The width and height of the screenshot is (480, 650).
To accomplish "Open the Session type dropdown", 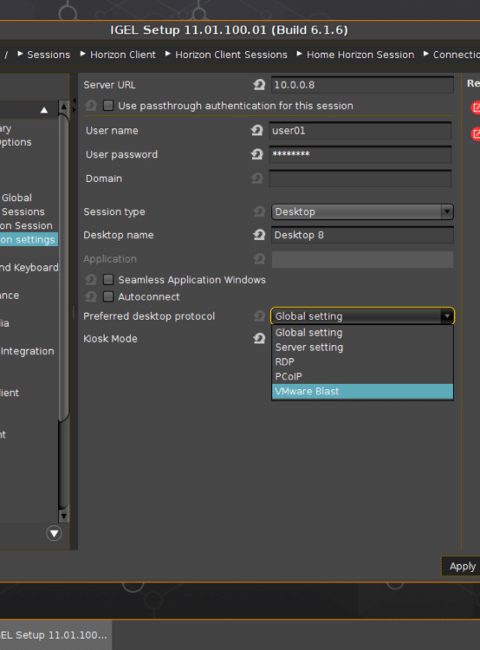I will (362, 212).
